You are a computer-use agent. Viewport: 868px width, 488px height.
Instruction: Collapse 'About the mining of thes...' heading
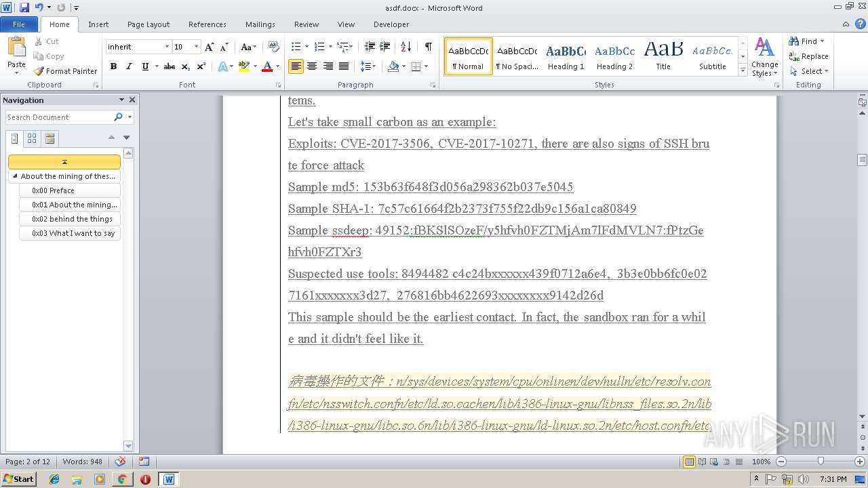pyautogui.click(x=15, y=176)
